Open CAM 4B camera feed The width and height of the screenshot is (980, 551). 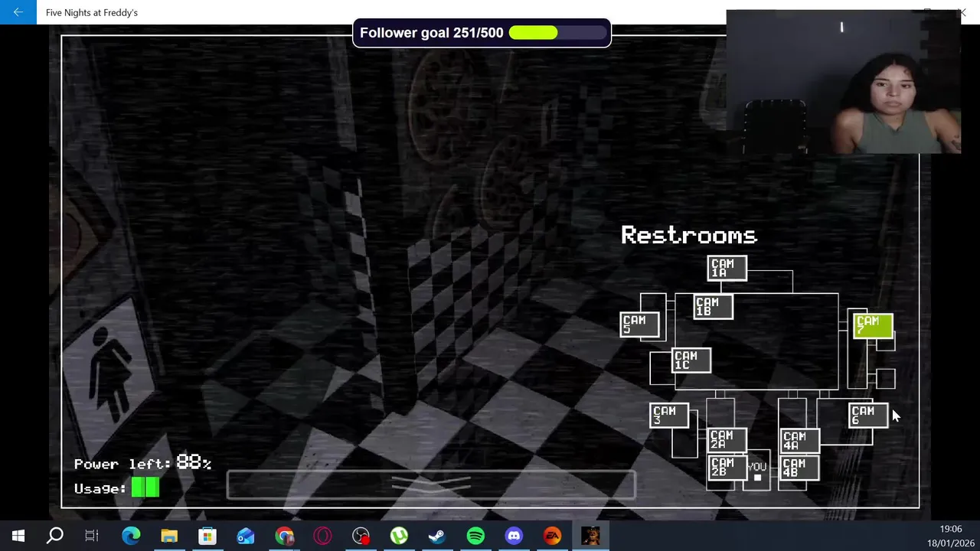coord(799,468)
